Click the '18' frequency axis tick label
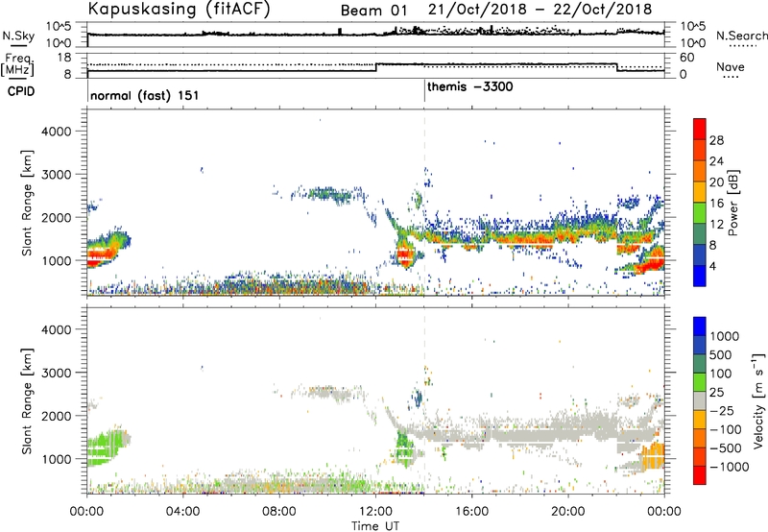768x532 pixels. click(x=64, y=58)
